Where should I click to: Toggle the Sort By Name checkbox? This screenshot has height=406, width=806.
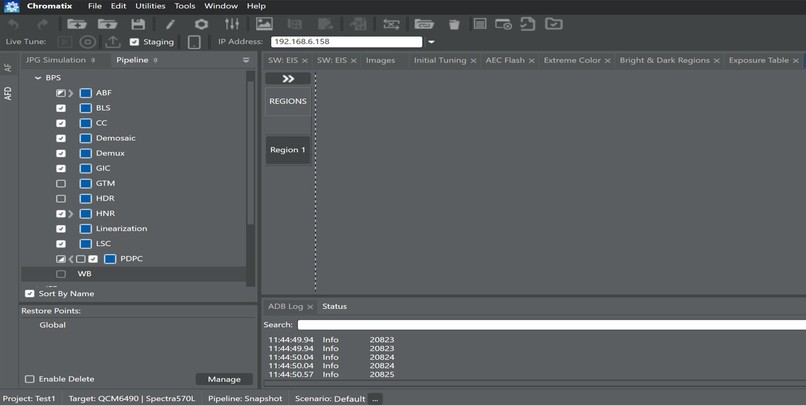click(29, 293)
